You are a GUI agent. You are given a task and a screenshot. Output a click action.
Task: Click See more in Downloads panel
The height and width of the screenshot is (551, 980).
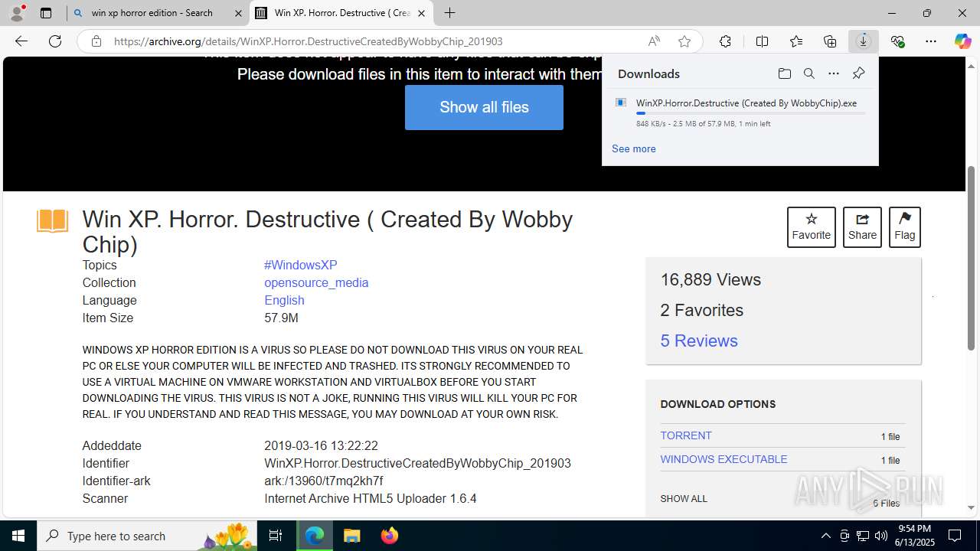tap(633, 148)
